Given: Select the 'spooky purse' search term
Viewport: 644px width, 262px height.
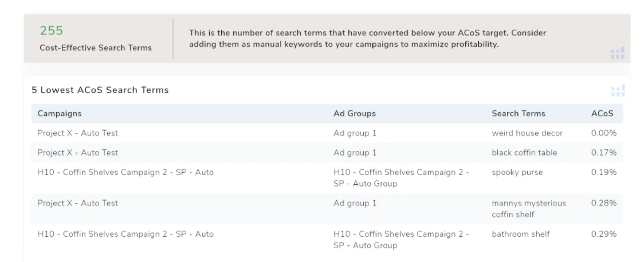Looking at the screenshot, I should coord(517,172).
